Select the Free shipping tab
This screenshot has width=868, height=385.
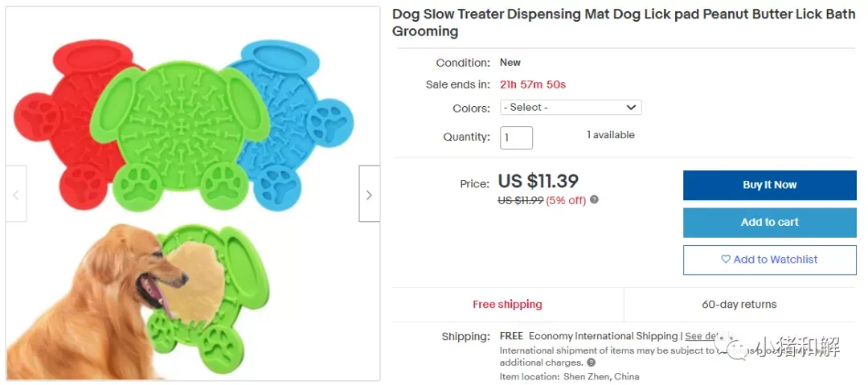point(508,304)
